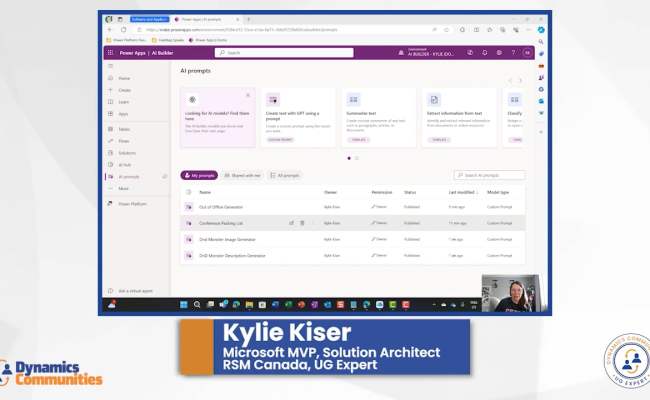Open the notifications bell in the header
This screenshot has width=650, height=400.
[x=485, y=53]
